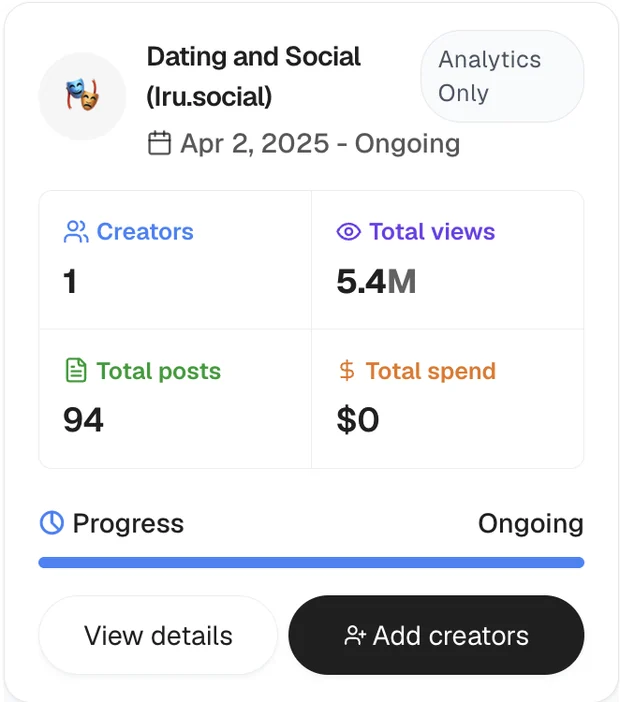This screenshot has width=620, height=702.
Task: Click the eye icon for Total views
Action: click(x=348, y=232)
